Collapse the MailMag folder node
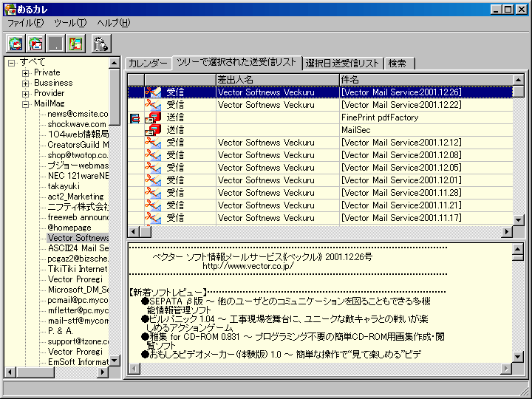532x399 pixels. tap(25, 104)
